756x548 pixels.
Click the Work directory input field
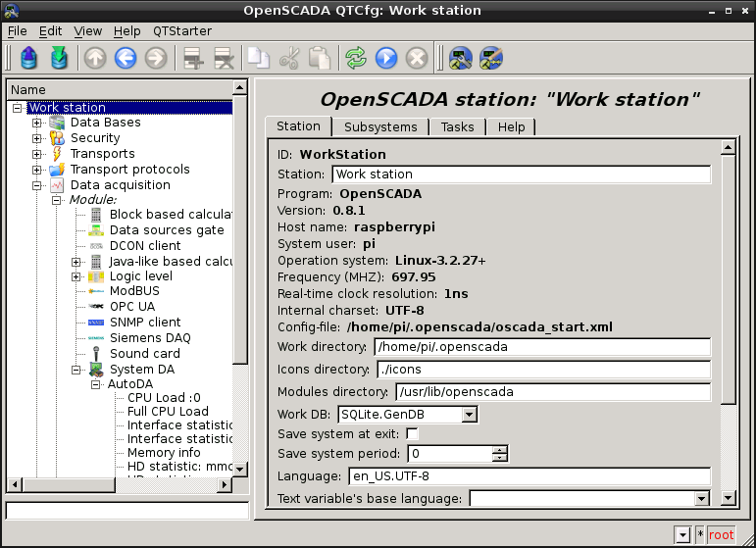[x=542, y=347]
